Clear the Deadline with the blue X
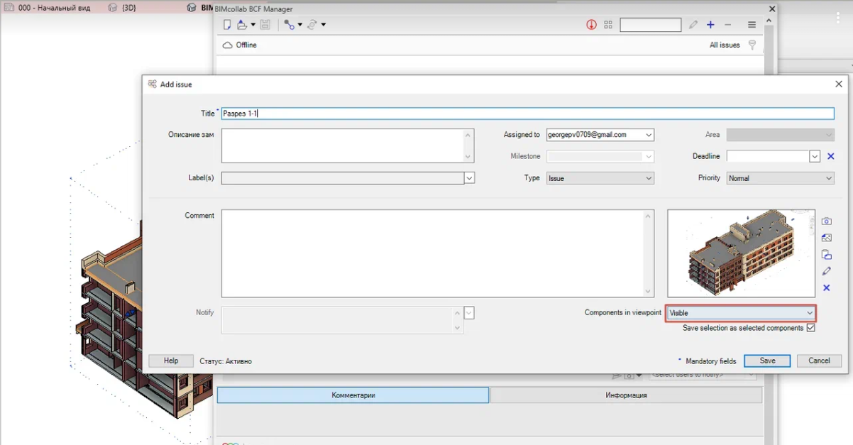 pos(830,156)
